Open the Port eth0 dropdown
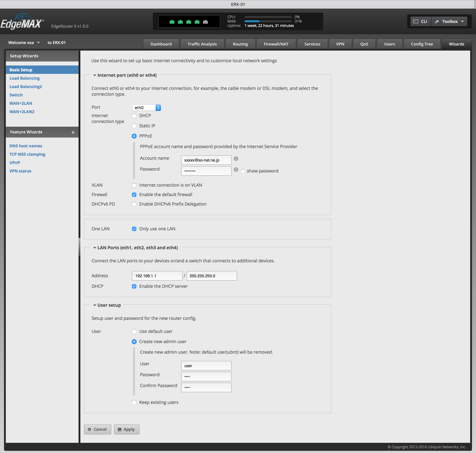Screen dimensions: 476x453 (147, 108)
